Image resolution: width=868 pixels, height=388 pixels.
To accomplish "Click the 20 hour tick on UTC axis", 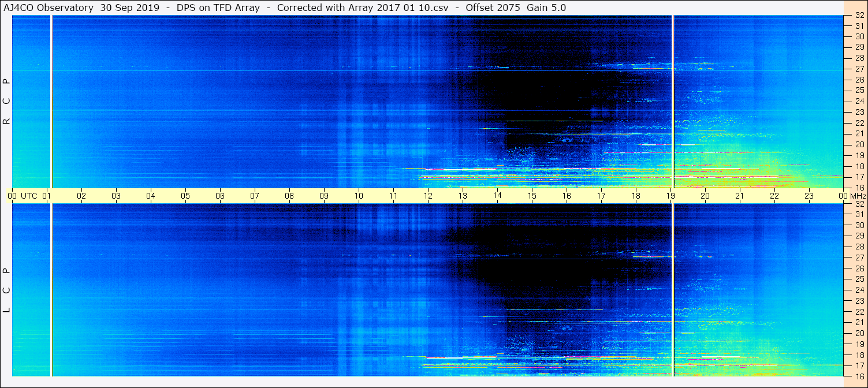I will pos(705,196).
